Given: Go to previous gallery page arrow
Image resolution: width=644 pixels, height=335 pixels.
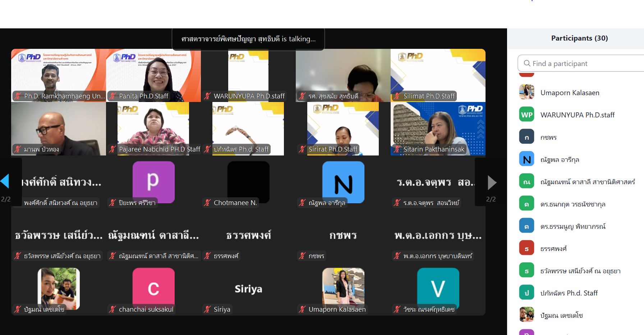Looking at the screenshot, I should click(5, 181).
